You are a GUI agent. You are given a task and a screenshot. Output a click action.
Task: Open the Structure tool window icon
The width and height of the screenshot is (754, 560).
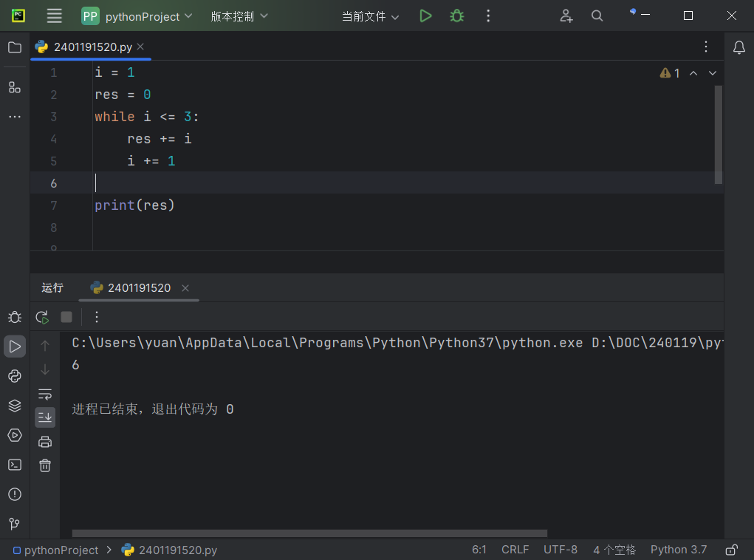pyautogui.click(x=15, y=87)
